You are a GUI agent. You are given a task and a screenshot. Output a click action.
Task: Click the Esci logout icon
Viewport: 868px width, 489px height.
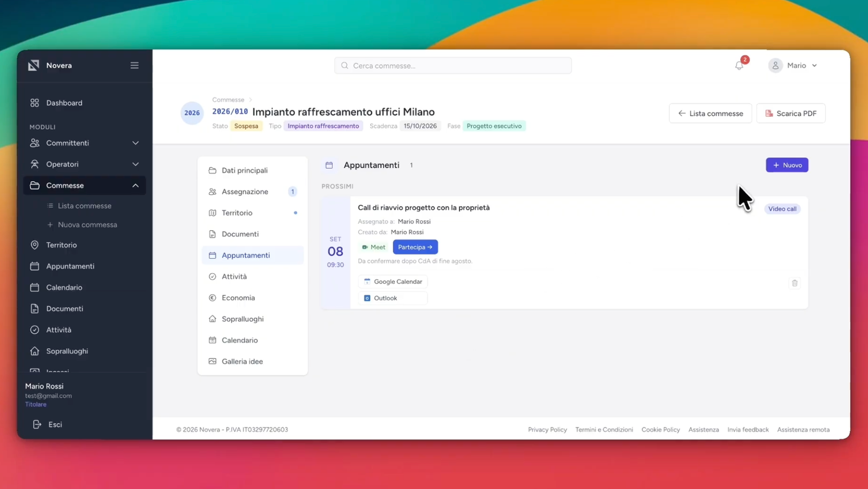coord(37,424)
